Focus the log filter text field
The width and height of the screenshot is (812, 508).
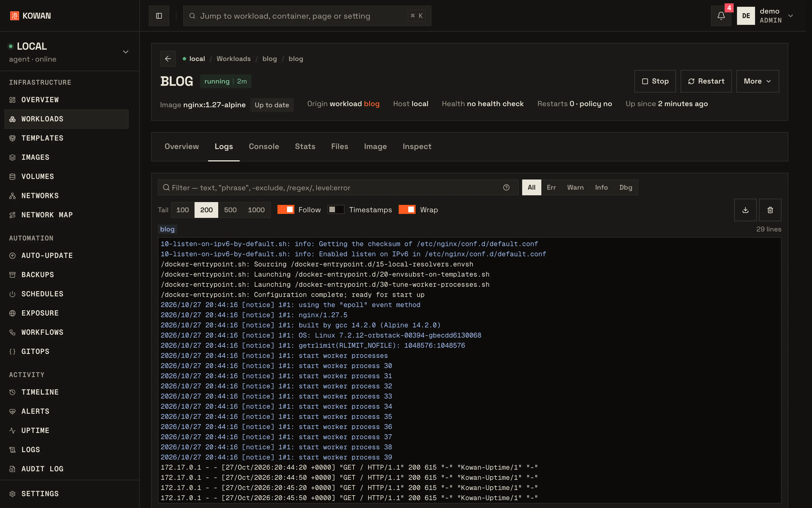click(x=338, y=187)
